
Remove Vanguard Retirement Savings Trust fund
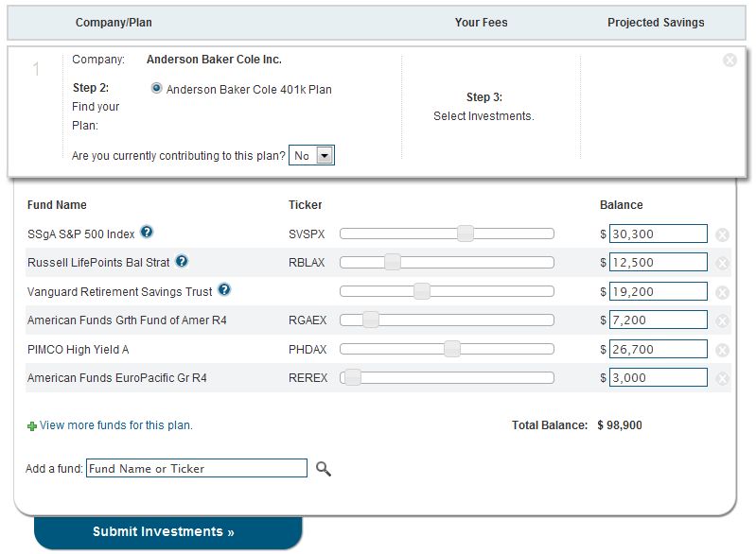click(722, 292)
